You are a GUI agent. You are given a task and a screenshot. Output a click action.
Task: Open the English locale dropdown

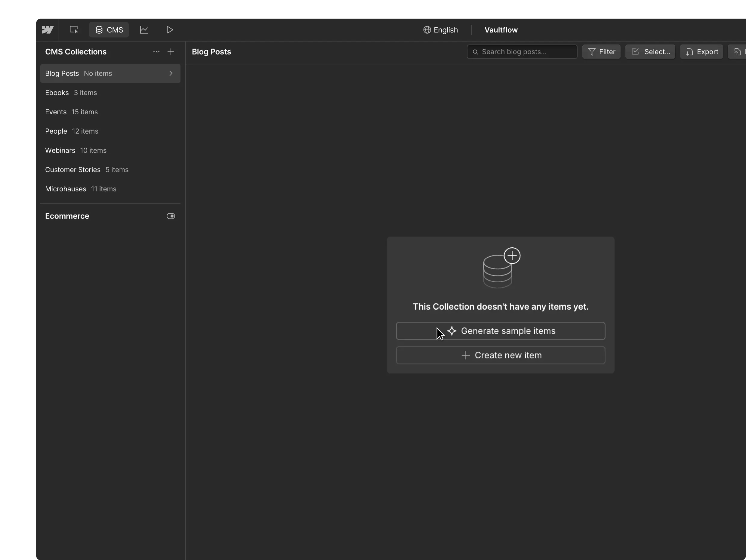(440, 30)
